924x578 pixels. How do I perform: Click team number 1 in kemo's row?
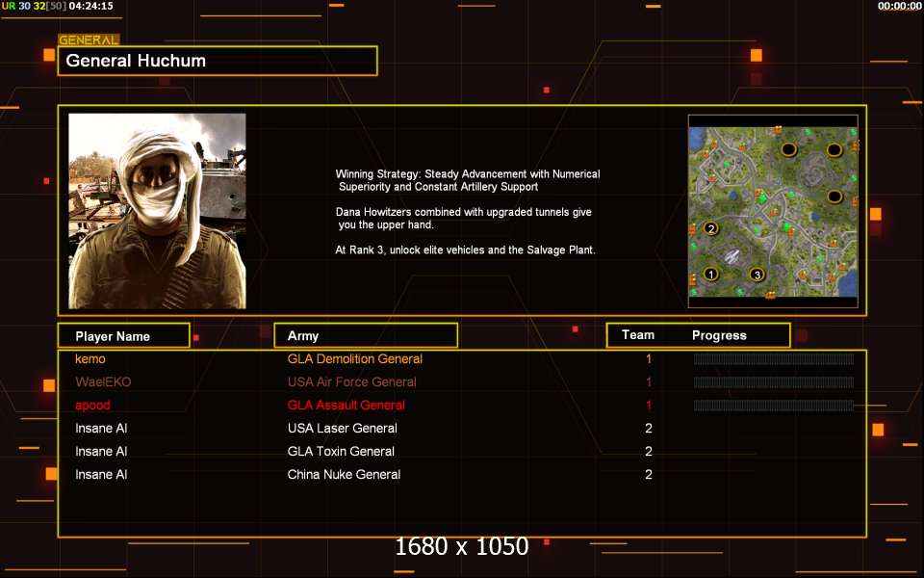(649, 358)
